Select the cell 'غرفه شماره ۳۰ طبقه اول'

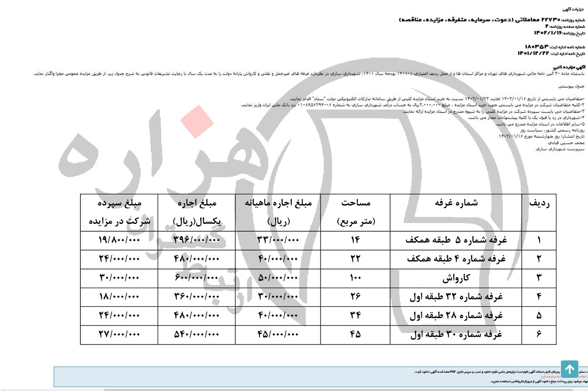click(x=456, y=335)
